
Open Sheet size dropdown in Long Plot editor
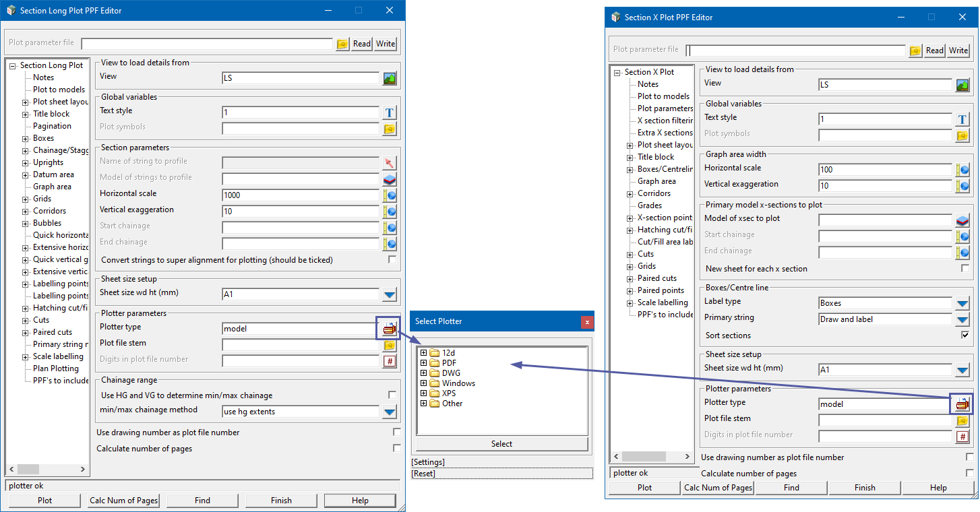[x=390, y=294]
